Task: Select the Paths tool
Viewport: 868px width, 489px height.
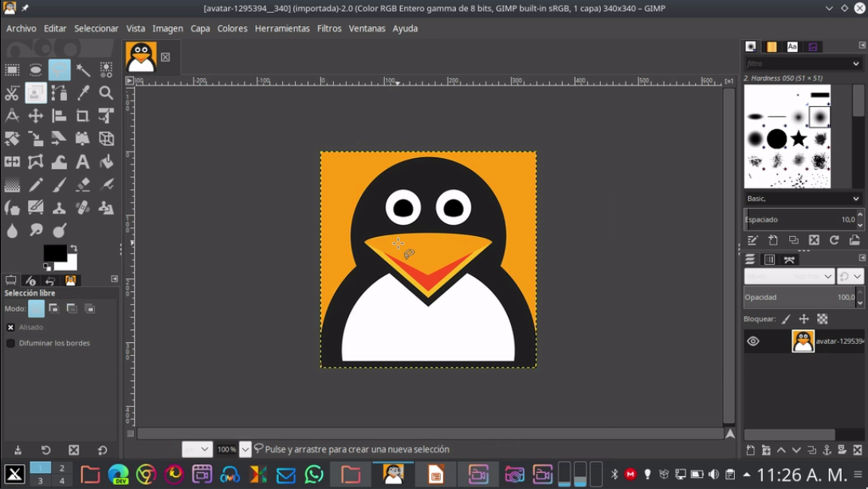Action: pos(59,93)
